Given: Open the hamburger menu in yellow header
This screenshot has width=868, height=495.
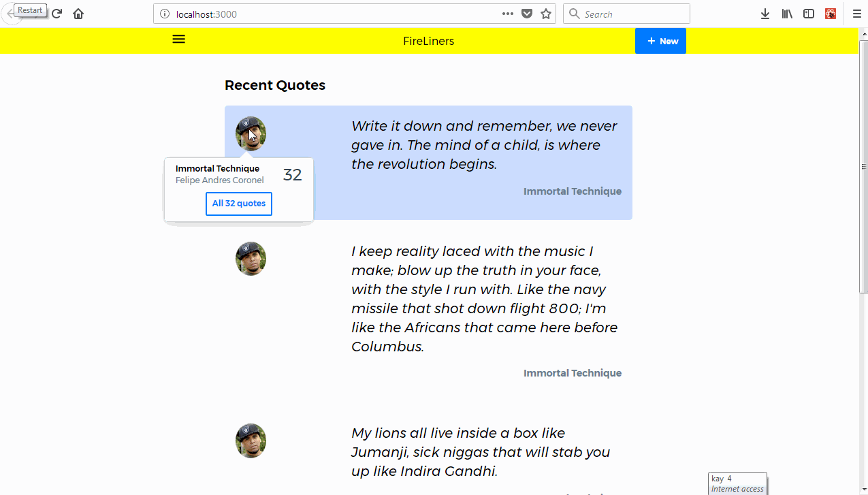Looking at the screenshot, I should [178, 39].
